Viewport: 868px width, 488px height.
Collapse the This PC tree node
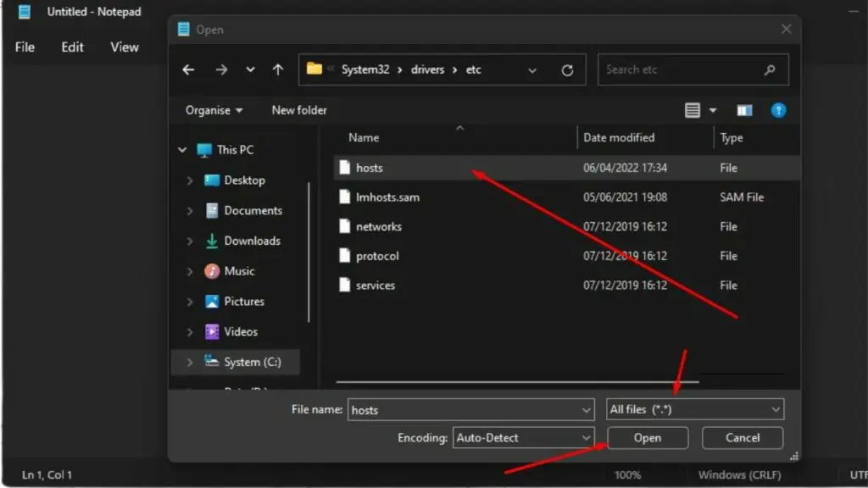point(182,150)
